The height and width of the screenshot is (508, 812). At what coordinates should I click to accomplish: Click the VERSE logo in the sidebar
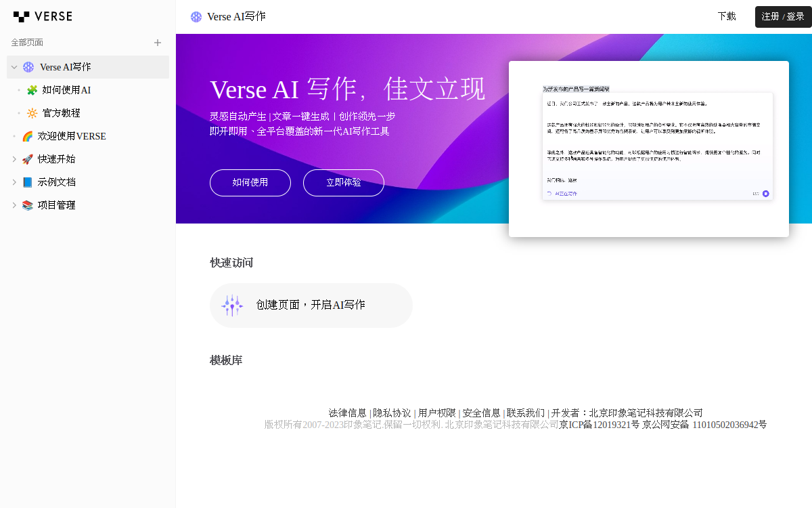(x=43, y=16)
